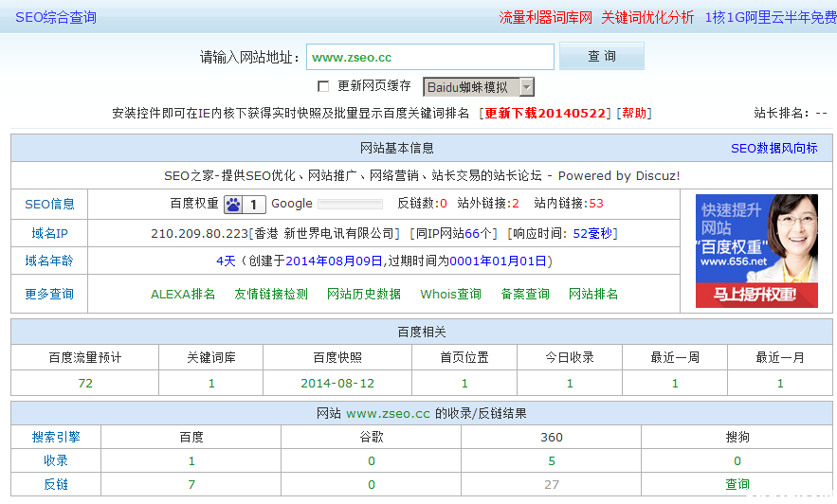Open the 百度权重 advertisement banner image
Screen dimensions: 837x504
[756, 251]
